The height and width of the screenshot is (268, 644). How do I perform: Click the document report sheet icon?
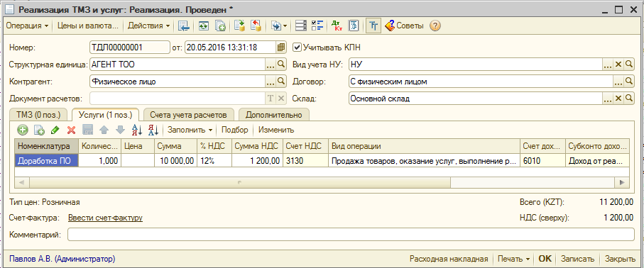click(x=354, y=26)
